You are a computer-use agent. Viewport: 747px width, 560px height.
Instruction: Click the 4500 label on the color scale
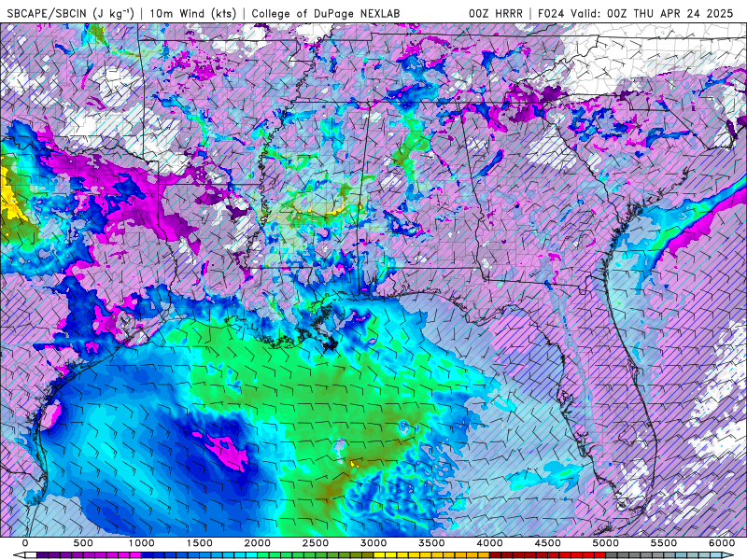548,543
